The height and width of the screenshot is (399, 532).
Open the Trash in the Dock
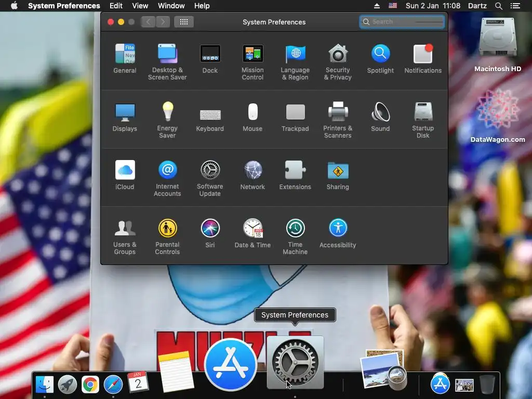click(487, 384)
